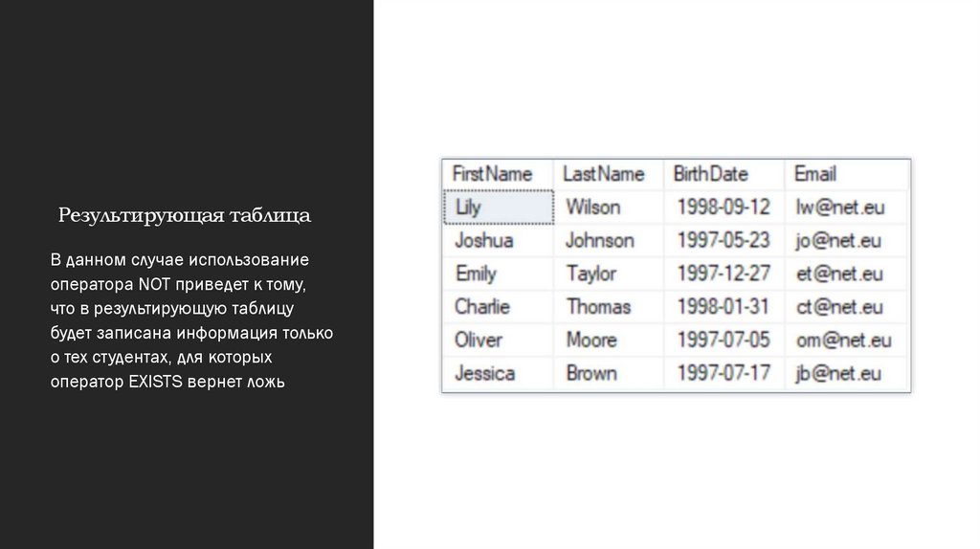Select the cell 'Johnson'
The width and height of the screenshot is (980, 549).
[608, 240]
